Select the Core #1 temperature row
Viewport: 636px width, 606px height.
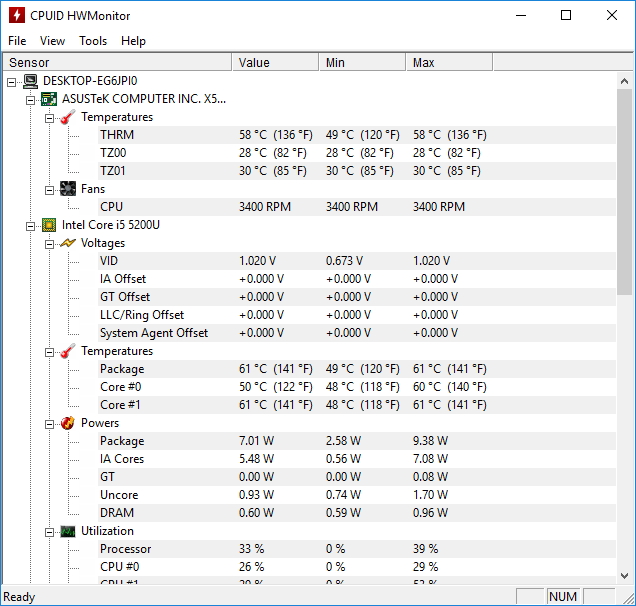[357, 405]
